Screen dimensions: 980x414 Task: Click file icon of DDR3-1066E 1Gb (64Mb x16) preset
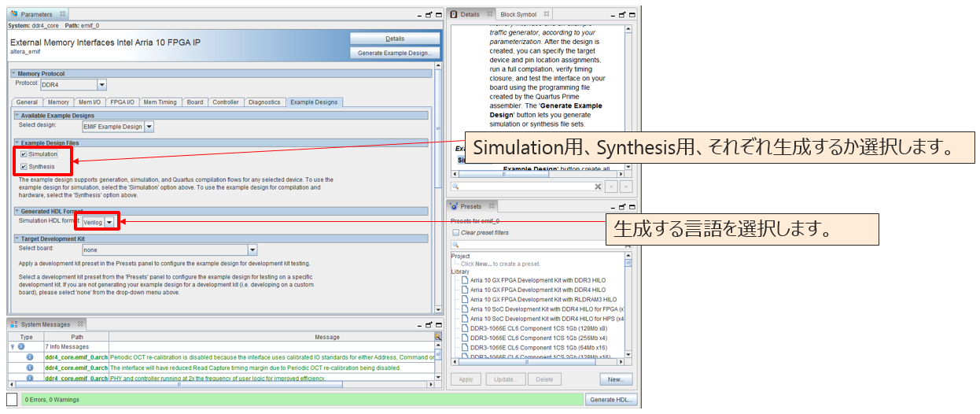[465, 346]
